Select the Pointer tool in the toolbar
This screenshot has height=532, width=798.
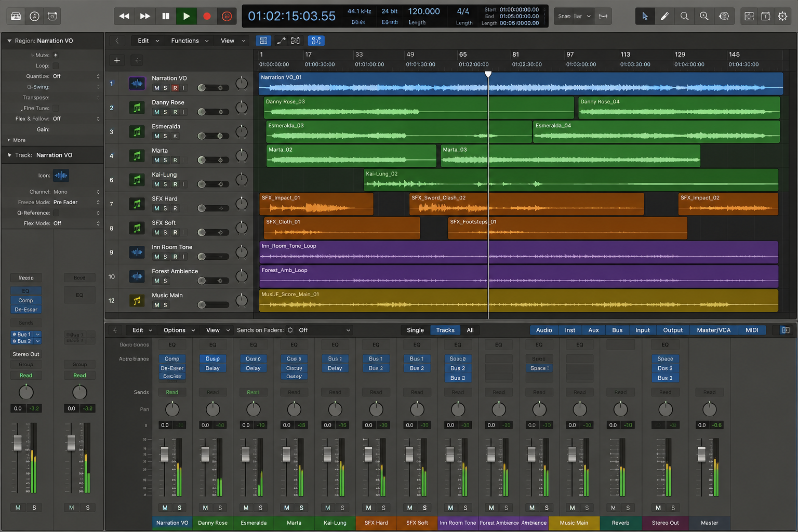[645, 16]
